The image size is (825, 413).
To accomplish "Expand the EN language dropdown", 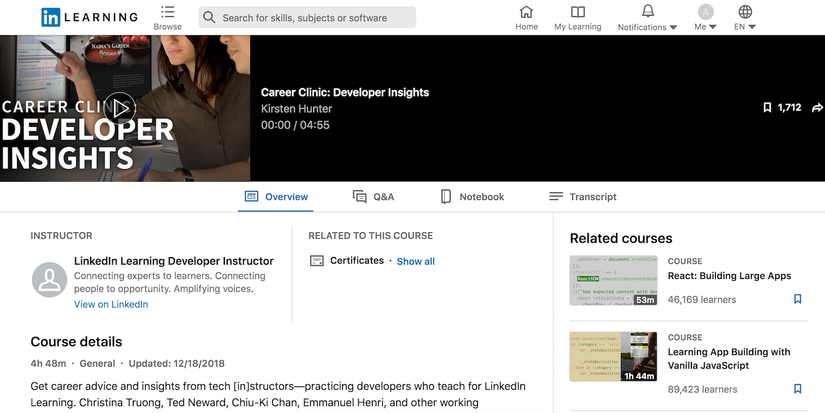I will pyautogui.click(x=752, y=27).
